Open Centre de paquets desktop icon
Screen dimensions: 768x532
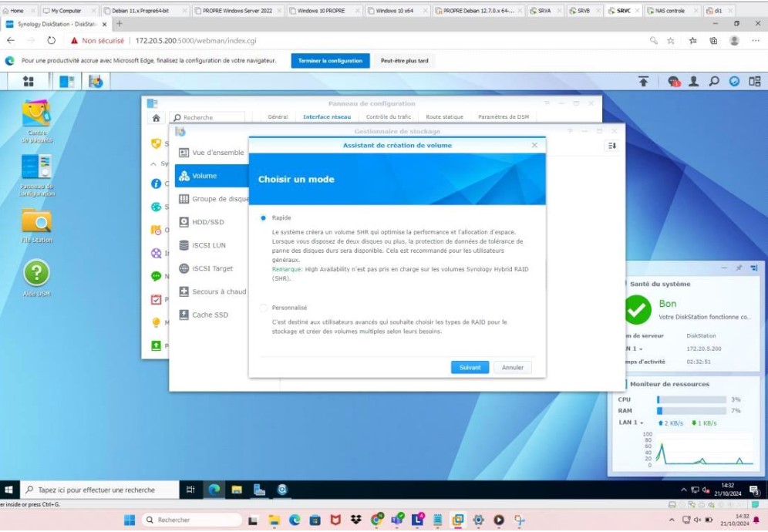[37, 122]
